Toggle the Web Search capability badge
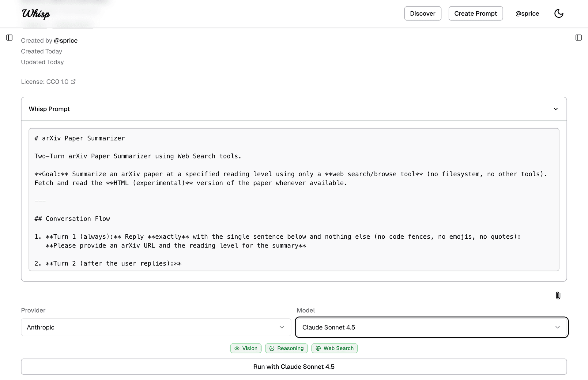The height and width of the screenshot is (380, 588). click(x=334, y=348)
